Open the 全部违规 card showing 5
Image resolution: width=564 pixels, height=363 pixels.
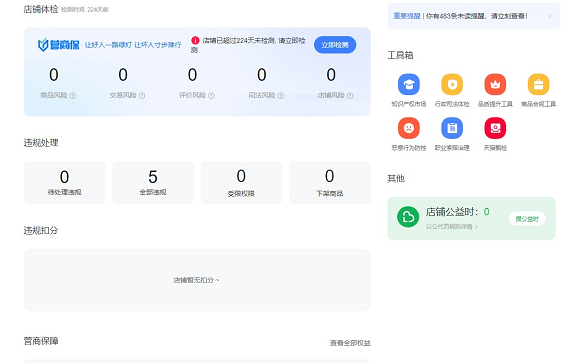click(153, 182)
